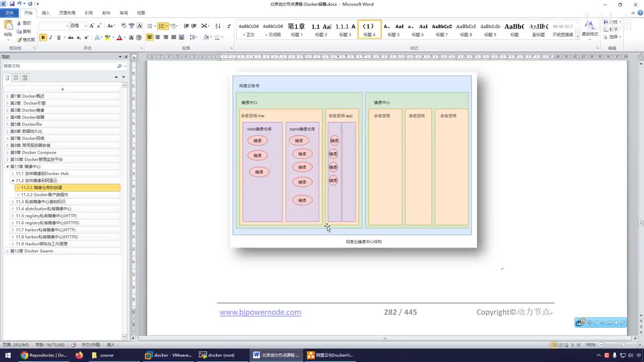Show or hide paragraph marks

pos(229,26)
